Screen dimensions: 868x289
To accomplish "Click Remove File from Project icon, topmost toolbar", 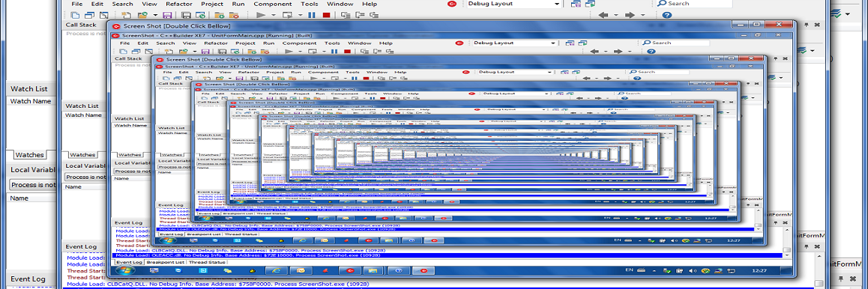I will click(235, 16).
